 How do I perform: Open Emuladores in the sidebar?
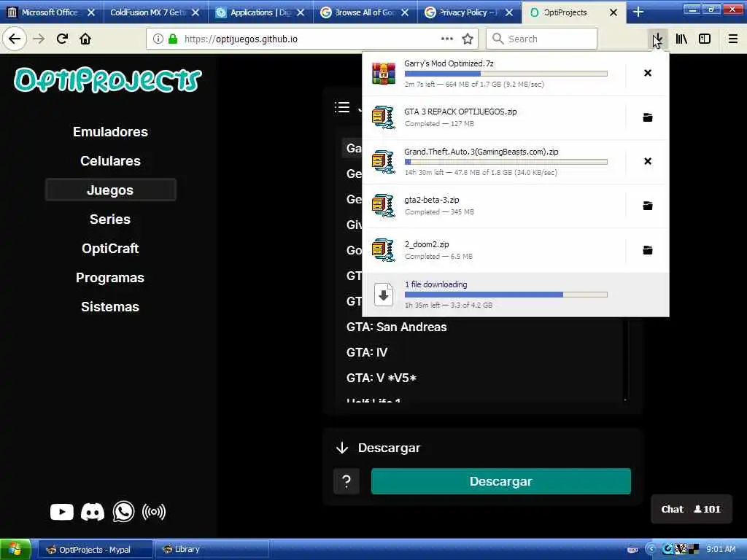111,132
